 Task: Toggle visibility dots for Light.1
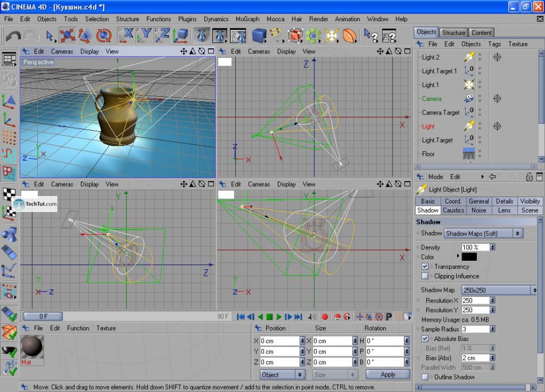pos(480,85)
